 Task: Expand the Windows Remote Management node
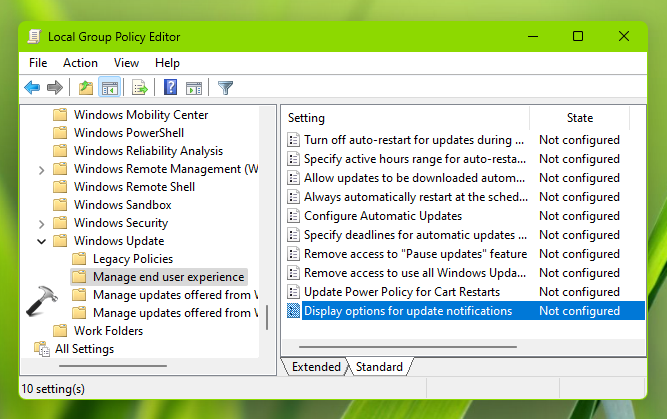pyautogui.click(x=41, y=169)
